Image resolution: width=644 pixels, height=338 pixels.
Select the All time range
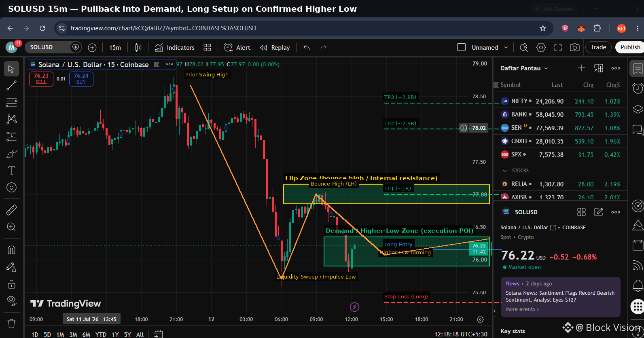(x=140, y=334)
